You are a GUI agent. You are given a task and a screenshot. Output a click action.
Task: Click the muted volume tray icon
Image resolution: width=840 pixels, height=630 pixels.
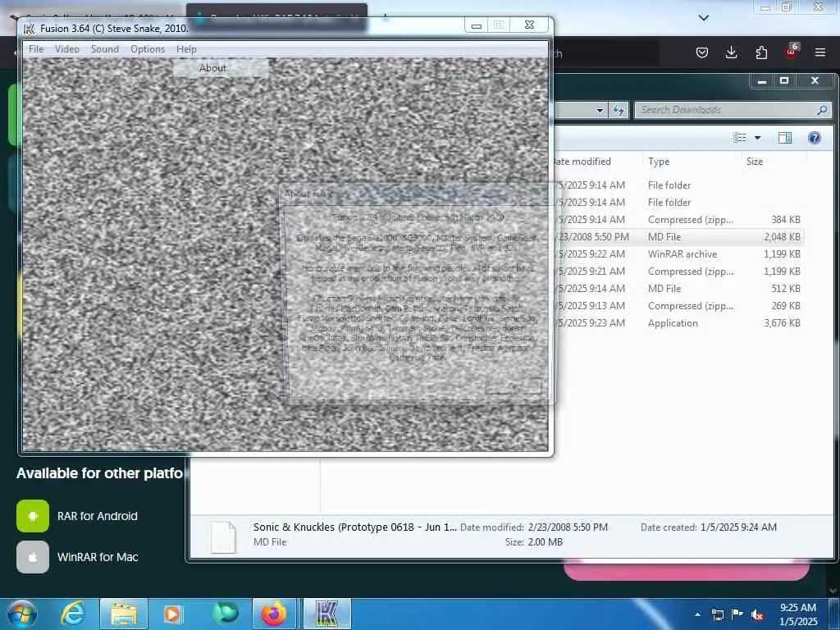pyautogui.click(x=757, y=614)
